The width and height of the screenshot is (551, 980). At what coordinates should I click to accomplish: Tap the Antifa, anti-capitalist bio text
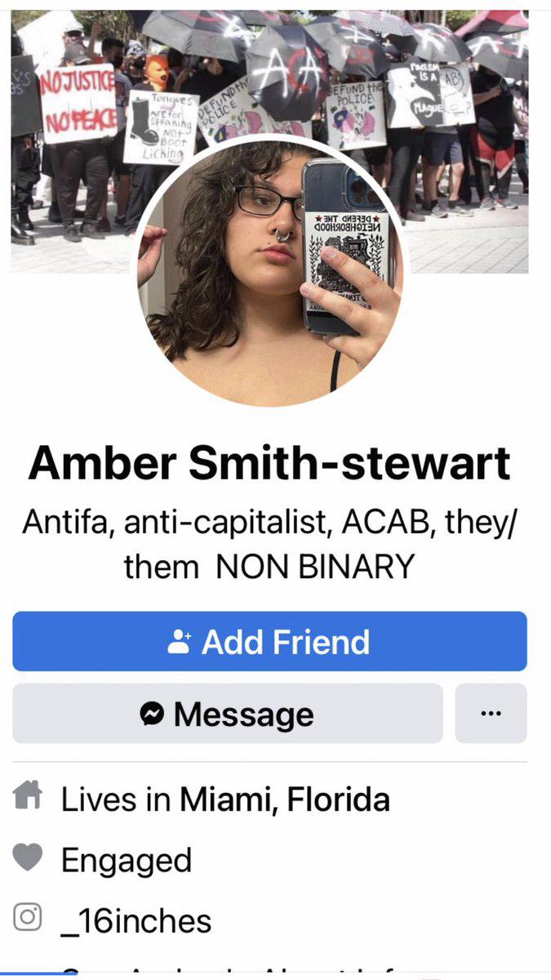(x=269, y=523)
